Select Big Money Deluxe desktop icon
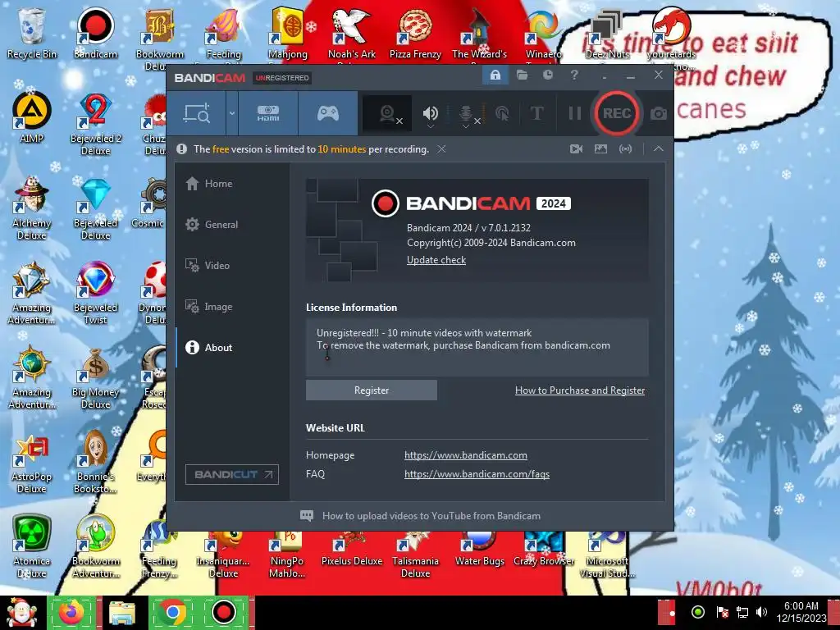This screenshot has width=840, height=630. pyautogui.click(x=95, y=377)
